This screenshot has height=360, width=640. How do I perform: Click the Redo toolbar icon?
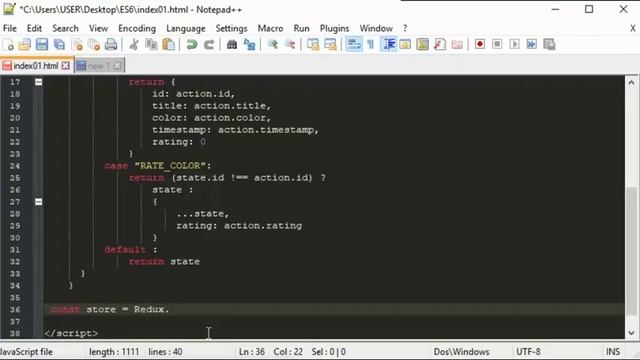point(209,44)
